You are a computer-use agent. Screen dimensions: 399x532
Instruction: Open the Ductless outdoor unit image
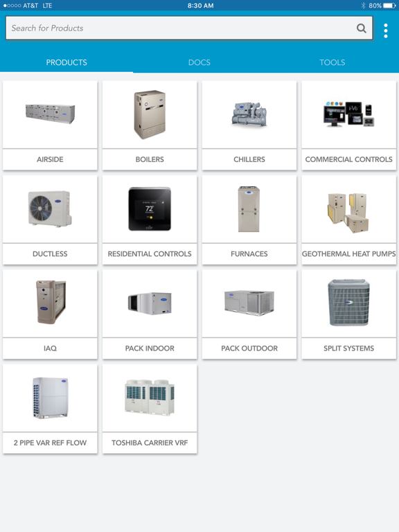click(x=50, y=209)
